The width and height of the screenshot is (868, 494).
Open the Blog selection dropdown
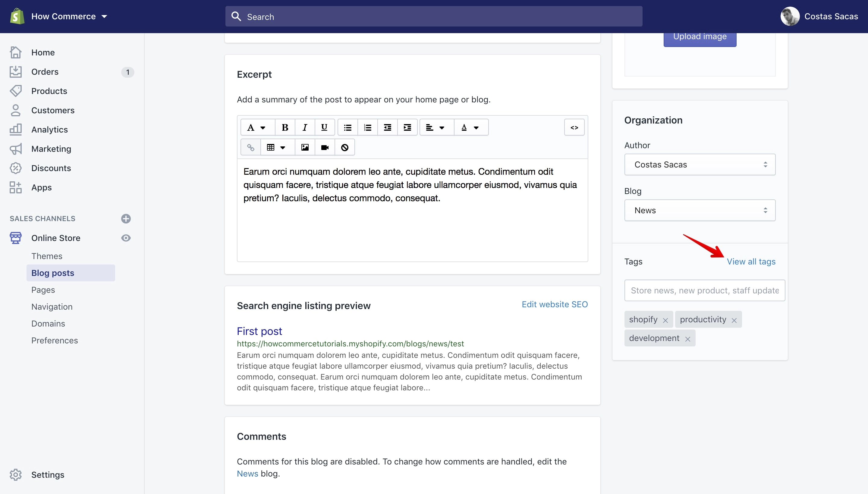click(700, 210)
